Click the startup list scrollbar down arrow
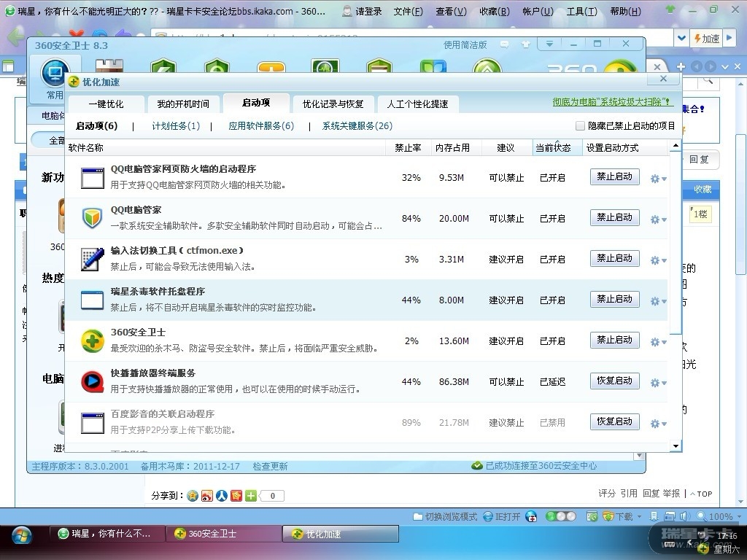This screenshot has width=747, height=560. (x=675, y=446)
